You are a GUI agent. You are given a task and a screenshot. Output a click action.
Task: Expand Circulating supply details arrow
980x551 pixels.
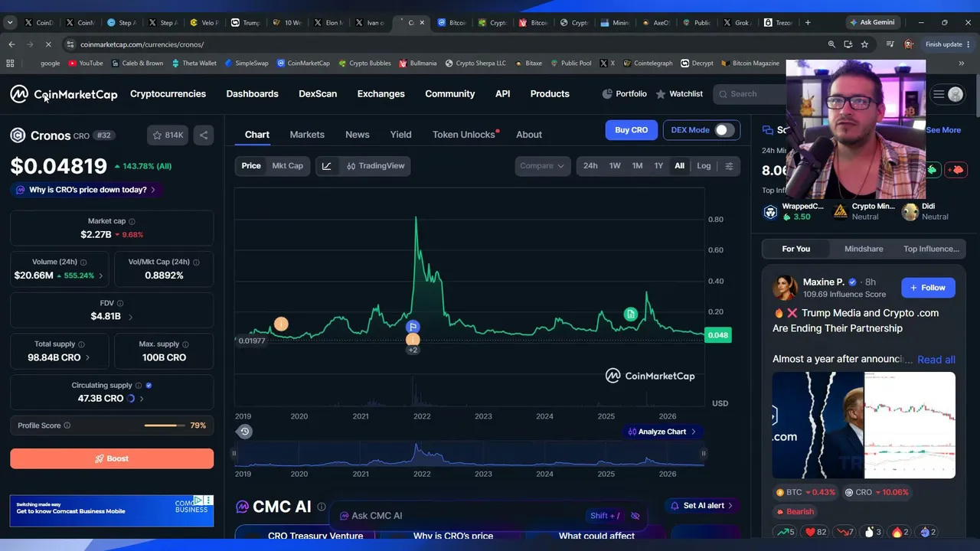pyautogui.click(x=142, y=399)
